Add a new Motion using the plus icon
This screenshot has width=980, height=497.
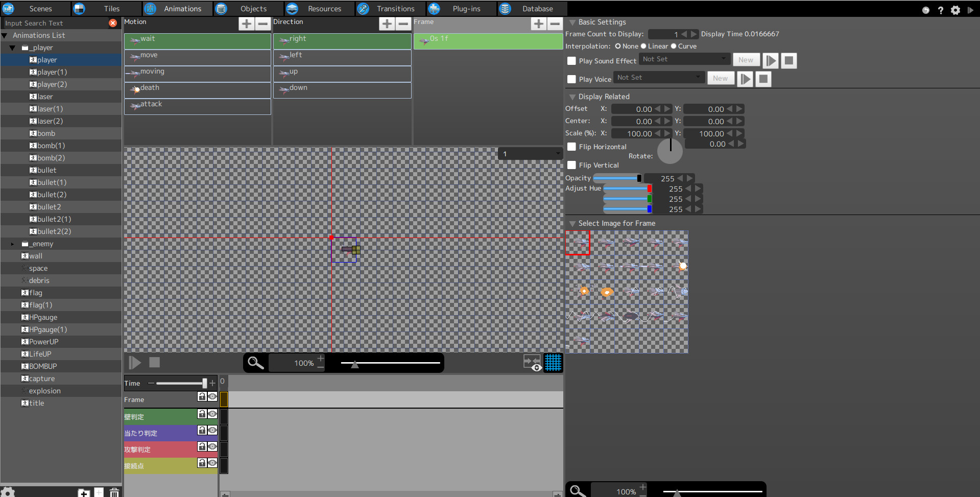246,23
